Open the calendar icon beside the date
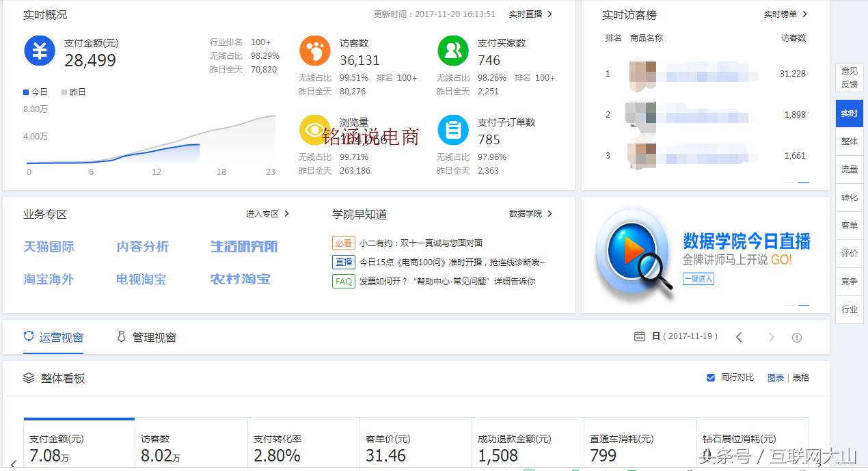 coord(639,336)
